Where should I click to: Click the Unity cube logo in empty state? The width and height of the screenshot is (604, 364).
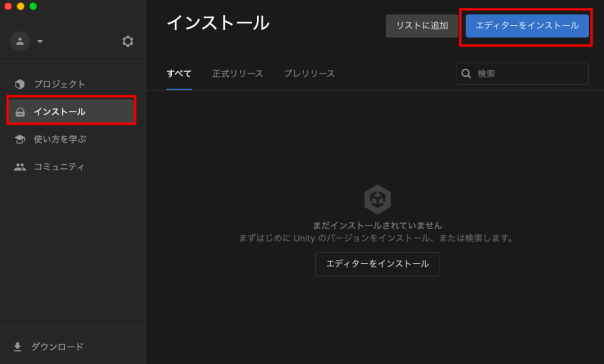(x=378, y=199)
